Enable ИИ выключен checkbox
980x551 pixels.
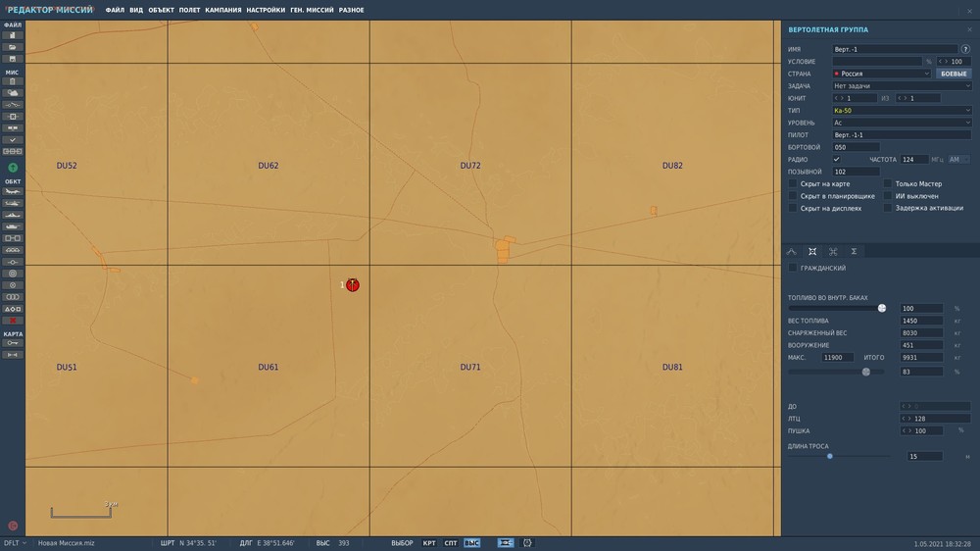[888, 196]
